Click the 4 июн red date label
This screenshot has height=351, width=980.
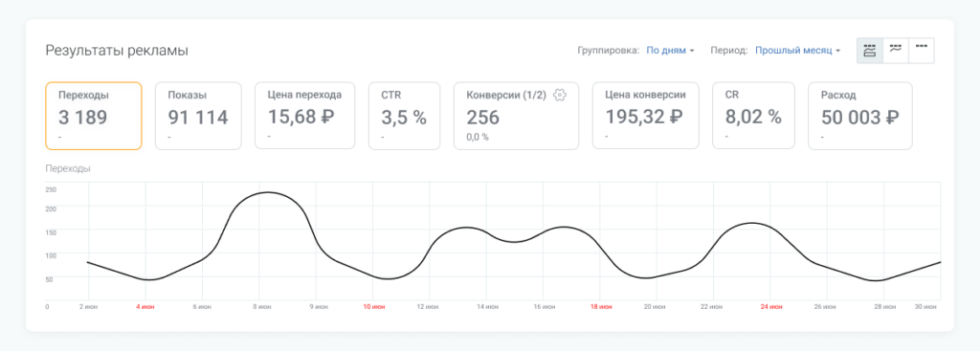(145, 307)
